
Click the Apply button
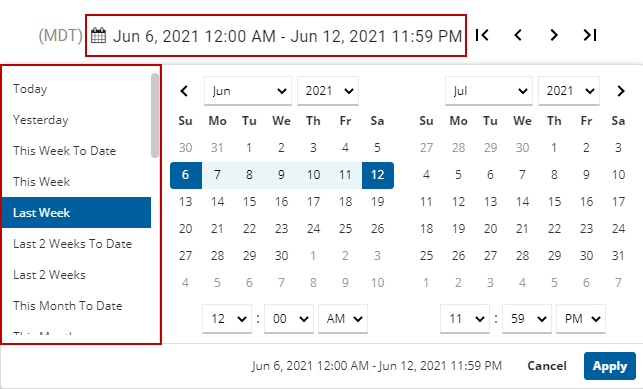point(610,366)
